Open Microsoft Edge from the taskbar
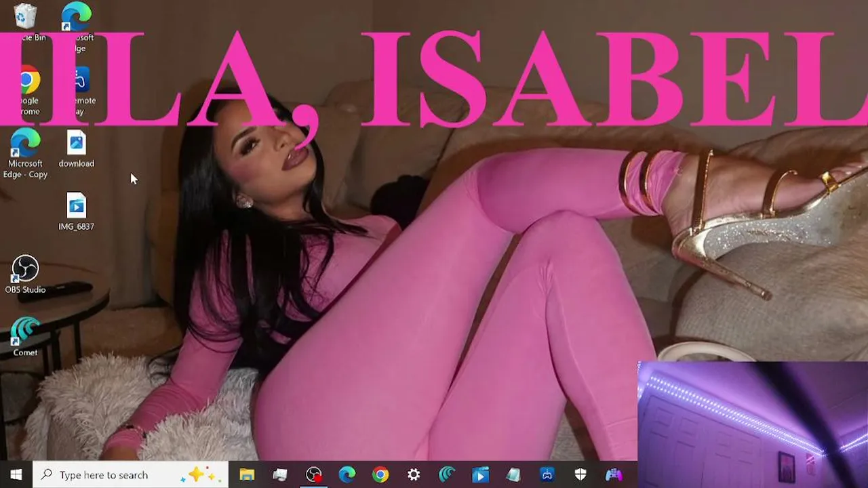Image resolution: width=868 pixels, height=488 pixels. pos(347,474)
